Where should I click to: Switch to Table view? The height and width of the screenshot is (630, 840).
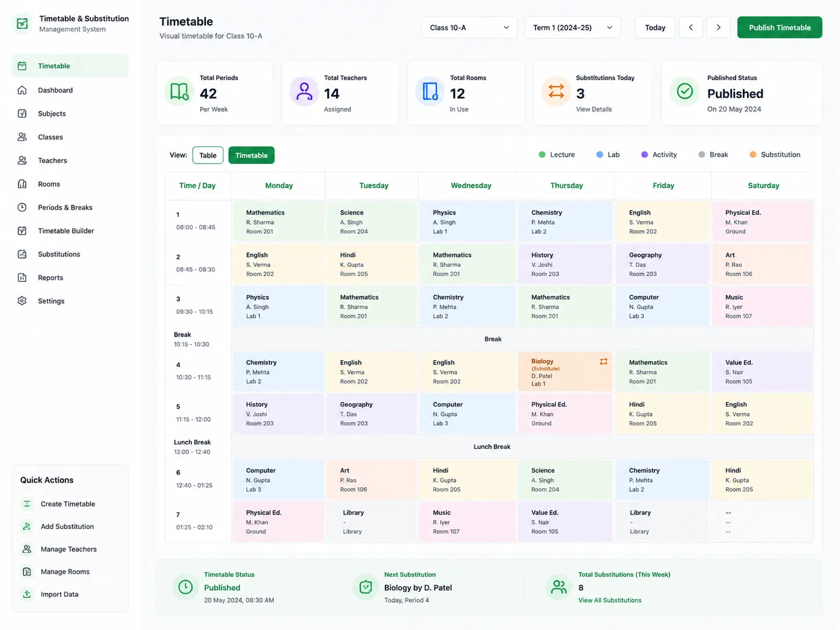click(208, 155)
